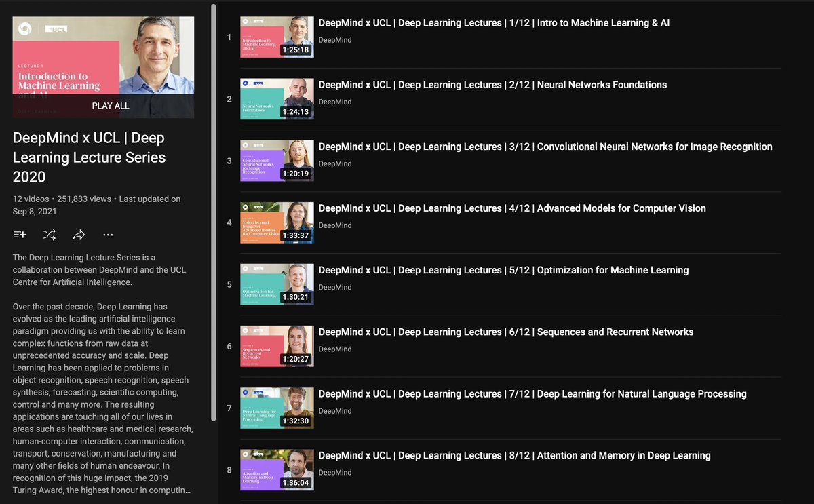814x504 pixels.
Task: Click the Optimization lecture thumbnail
Action: [x=277, y=284]
